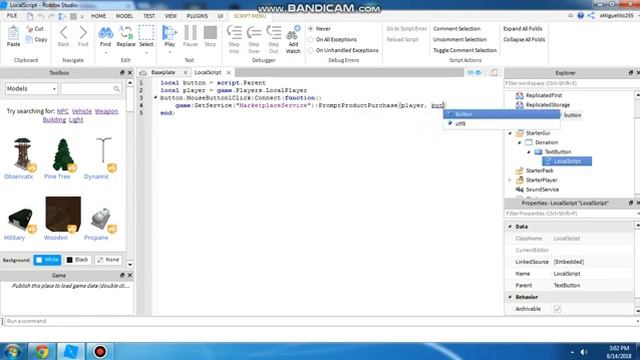Screen dimensions: 640x360
Task: Click the help question mark icon
Action: coord(580,16)
